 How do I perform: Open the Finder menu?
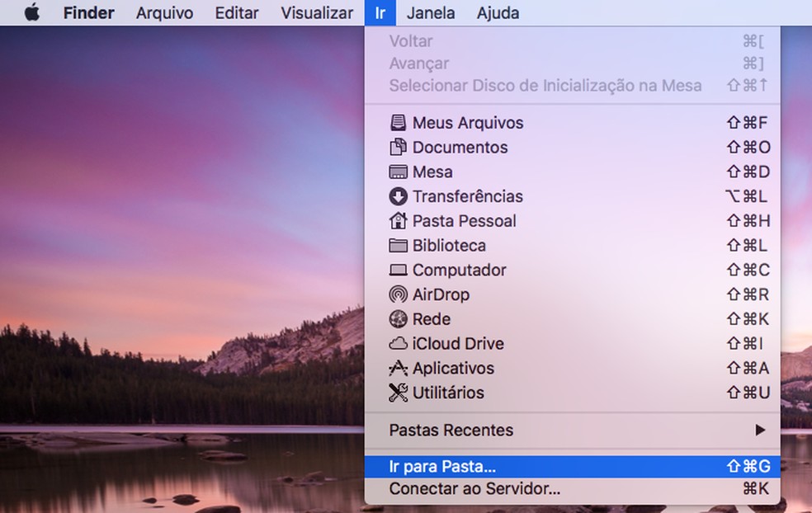88,12
